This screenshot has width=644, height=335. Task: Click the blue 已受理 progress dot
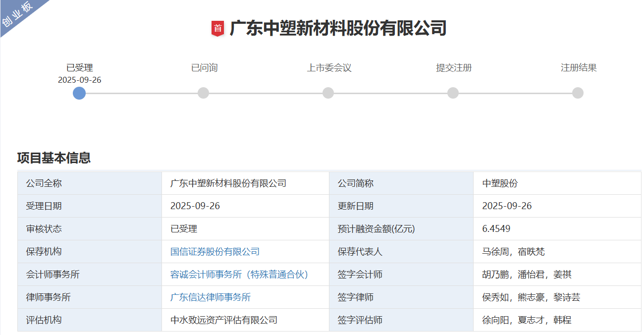point(79,93)
